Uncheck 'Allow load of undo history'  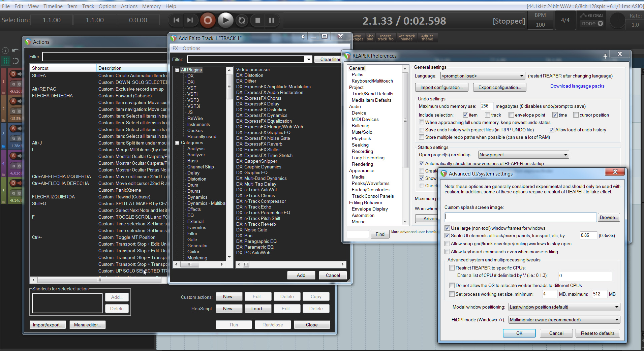[x=552, y=130]
